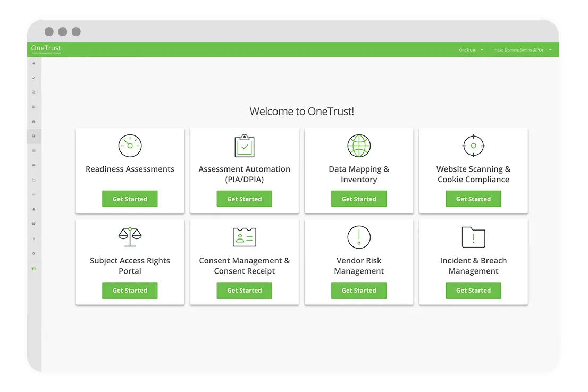Click the Assessment Automation clipboard icon
Viewport: 588px width, 392px height.
click(x=245, y=146)
